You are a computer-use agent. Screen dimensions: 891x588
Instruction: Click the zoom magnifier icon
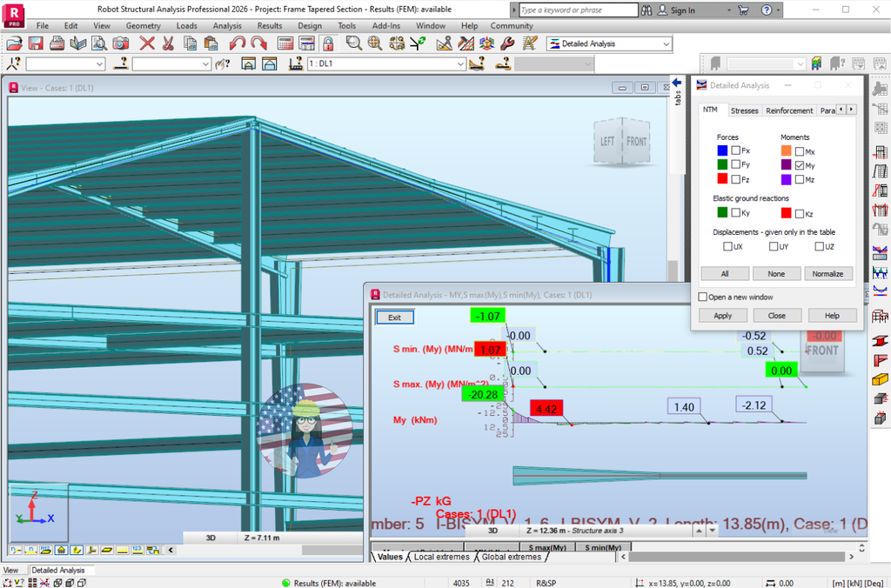click(x=353, y=43)
